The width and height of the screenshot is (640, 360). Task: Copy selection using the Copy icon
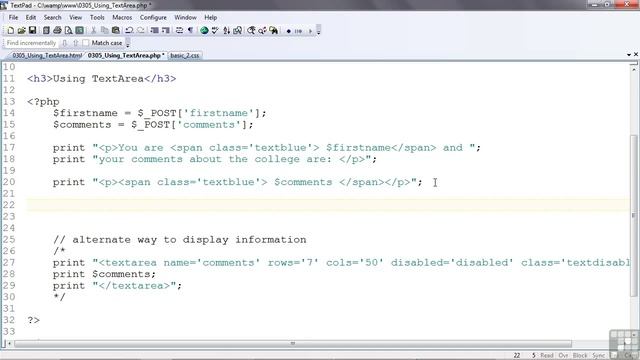(x=104, y=31)
